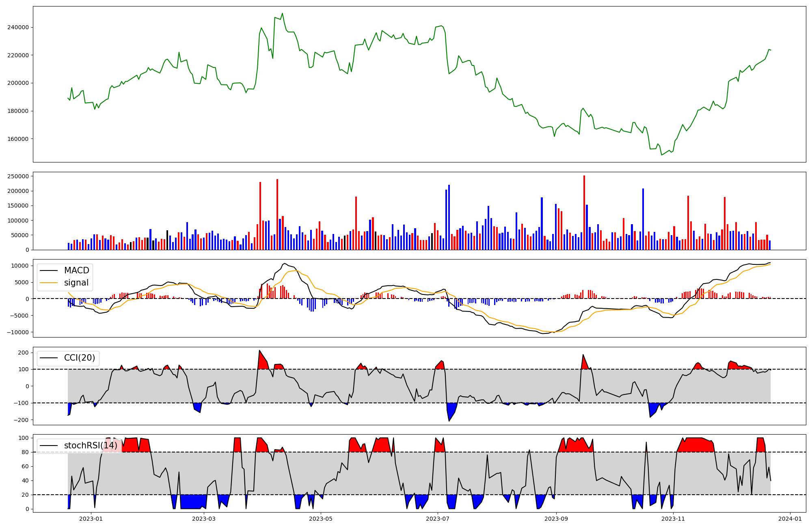Click the MACD legend label
This screenshot has width=812, height=528.
76,270
